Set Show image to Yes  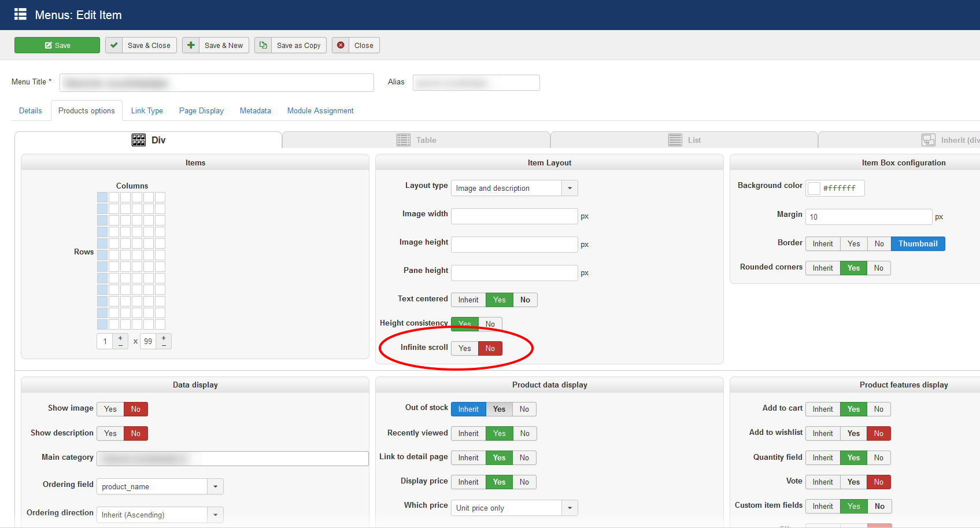(110, 409)
